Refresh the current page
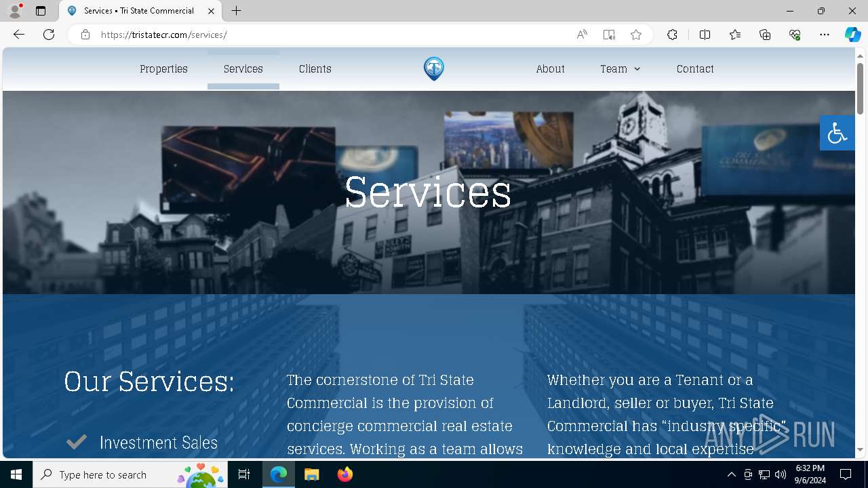The image size is (868, 488). pos(49,35)
